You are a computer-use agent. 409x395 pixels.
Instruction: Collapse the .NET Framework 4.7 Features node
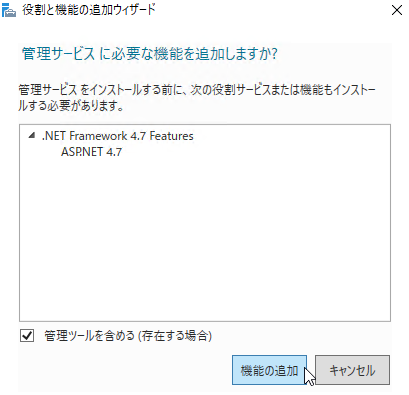point(32,135)
